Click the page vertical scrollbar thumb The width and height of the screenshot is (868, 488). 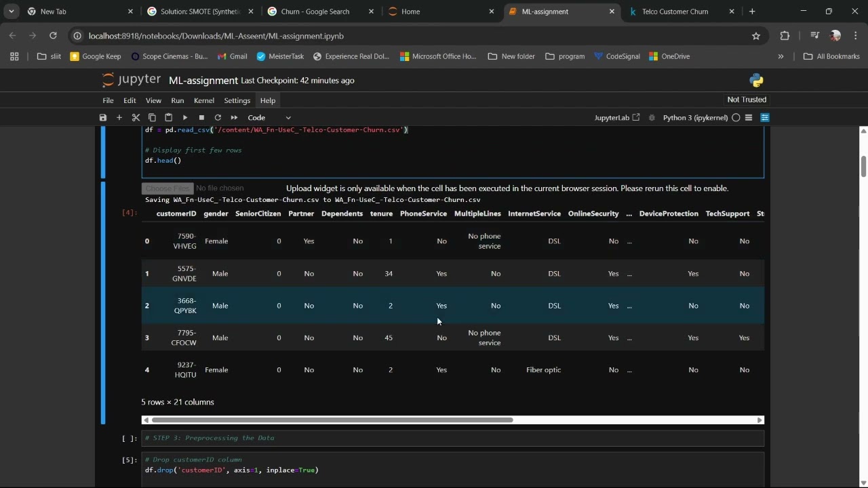(x=863, y=166)
